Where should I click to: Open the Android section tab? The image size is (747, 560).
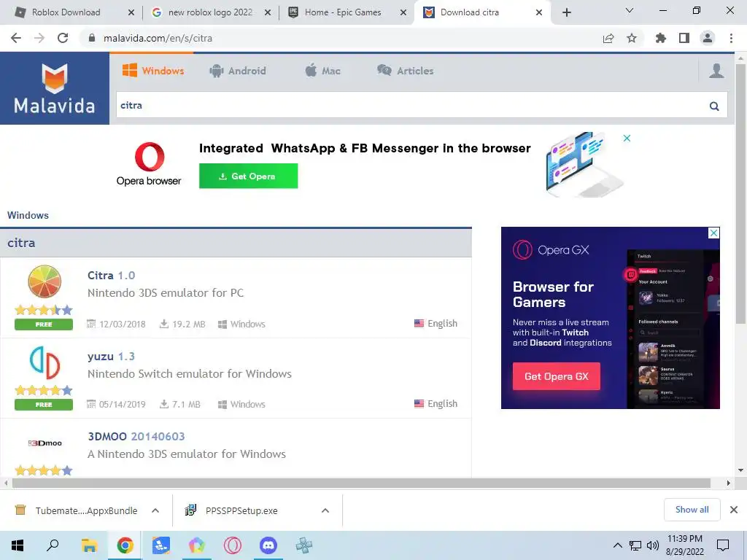tap(238, 71)
